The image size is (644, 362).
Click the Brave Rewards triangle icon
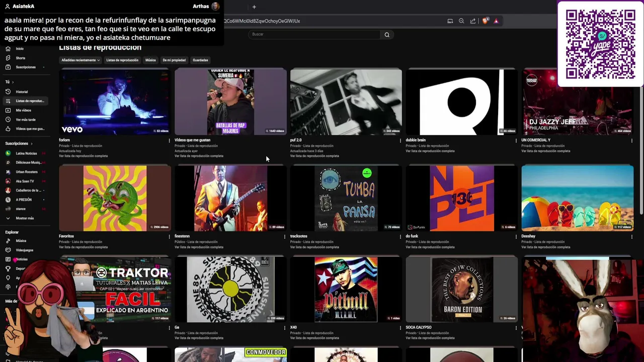(x=496, y=21)
